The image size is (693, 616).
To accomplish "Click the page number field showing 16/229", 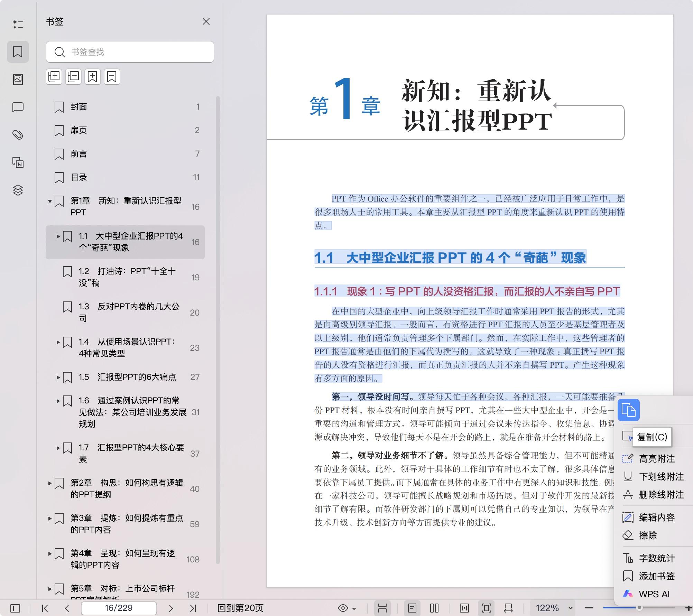I will pyautogui.click(x=119, y=608).
